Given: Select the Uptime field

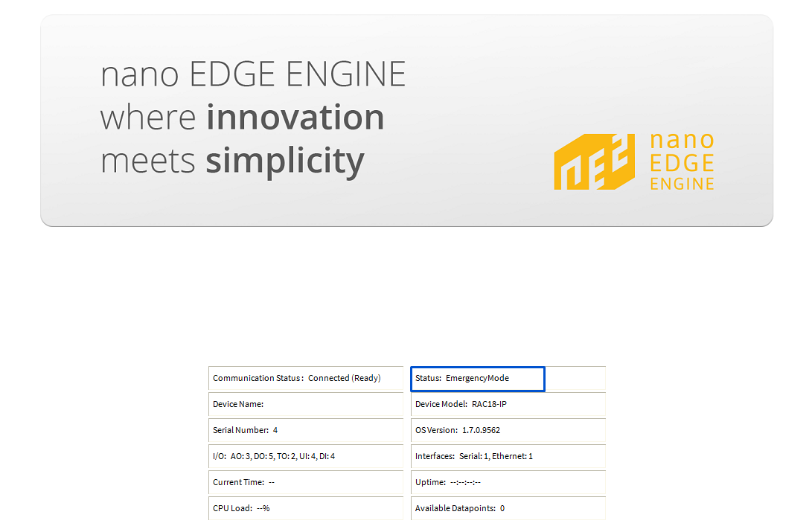Looking at the screenshot, I should [508, 482].
